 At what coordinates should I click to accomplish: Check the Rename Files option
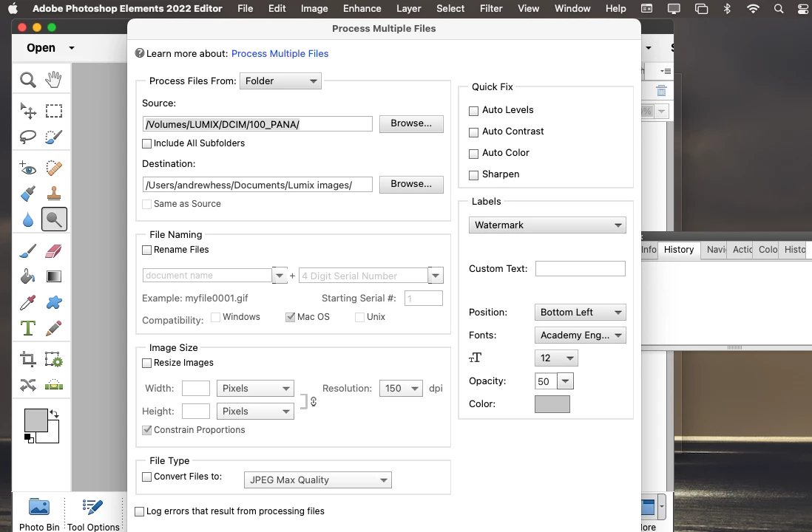tap(147, 250)
